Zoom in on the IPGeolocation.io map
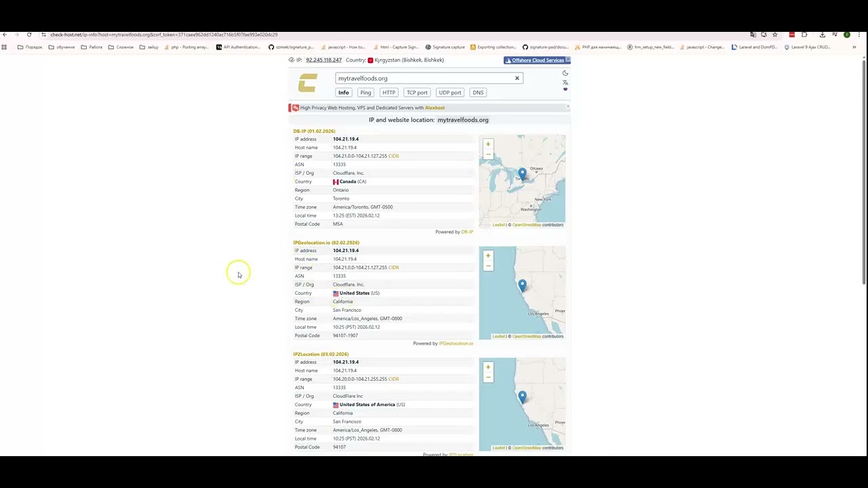The image size is (868, 488). click(488, 256)
